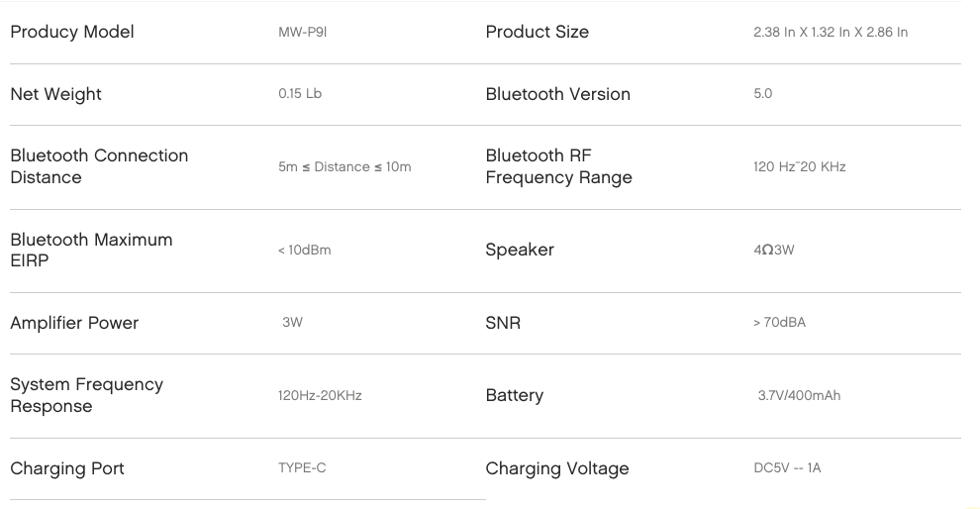Click the Producy Model label
Screen dimensions: 980x509
click(72, 32)
